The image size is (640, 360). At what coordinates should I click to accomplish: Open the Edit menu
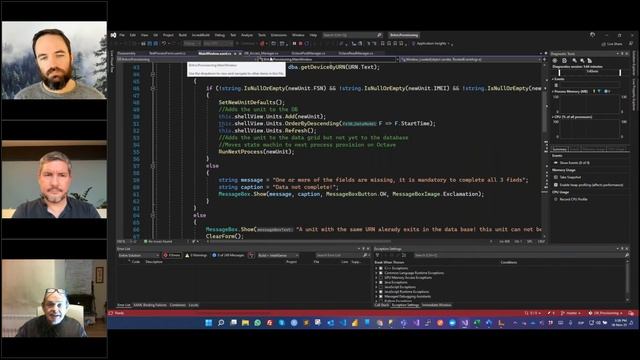(133, 35)
